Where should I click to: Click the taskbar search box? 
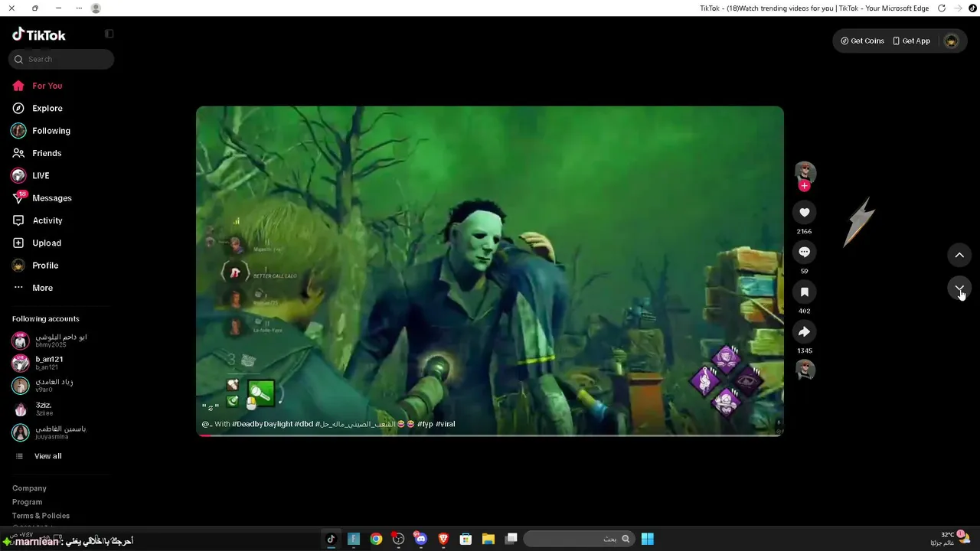(580, 539)
